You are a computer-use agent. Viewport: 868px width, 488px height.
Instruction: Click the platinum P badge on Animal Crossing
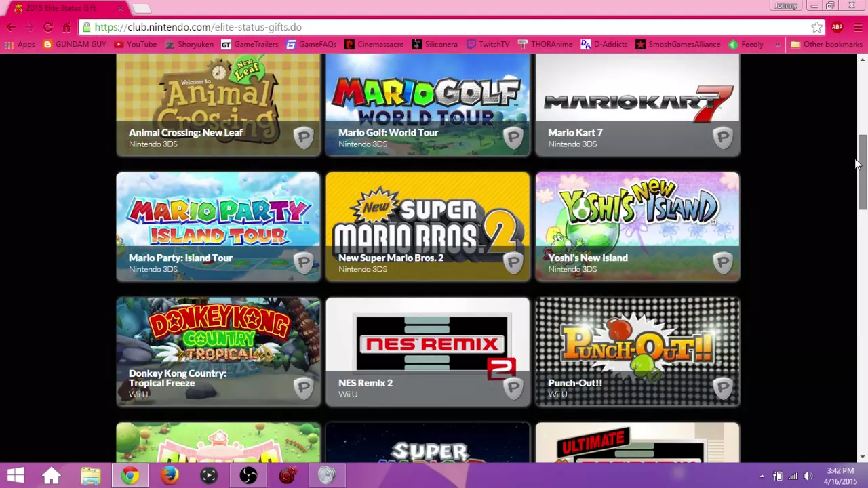coord(303,138)
